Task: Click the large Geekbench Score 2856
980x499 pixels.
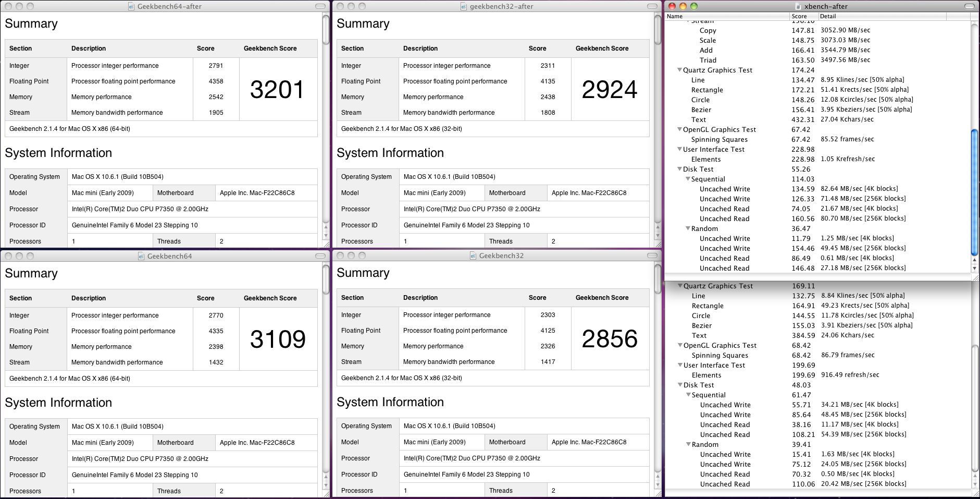Action: pyautogui.click(x=610, y=339)
